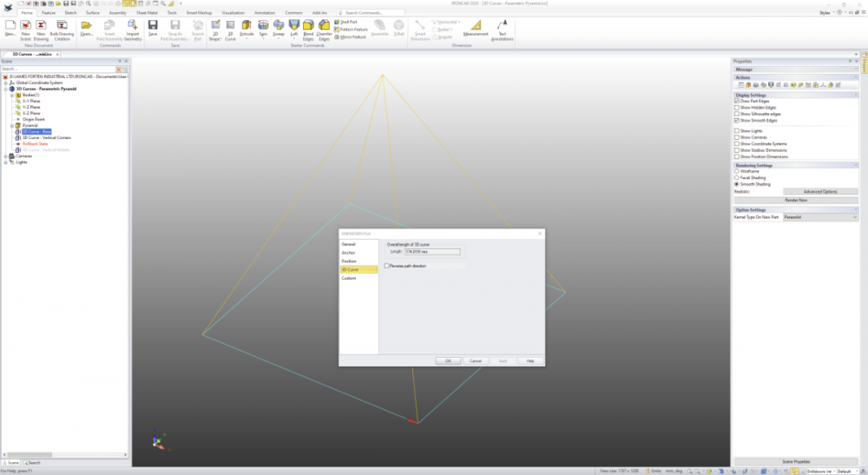Viewport: 868px width, 475px height.
Task: Click the Render Now button
Action: tap(796, 200)
